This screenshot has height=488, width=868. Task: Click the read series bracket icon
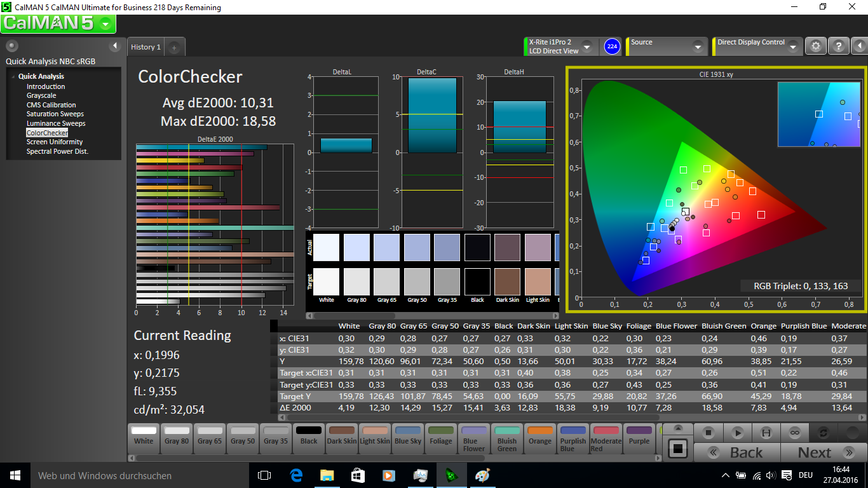click(x=766, y=433)
